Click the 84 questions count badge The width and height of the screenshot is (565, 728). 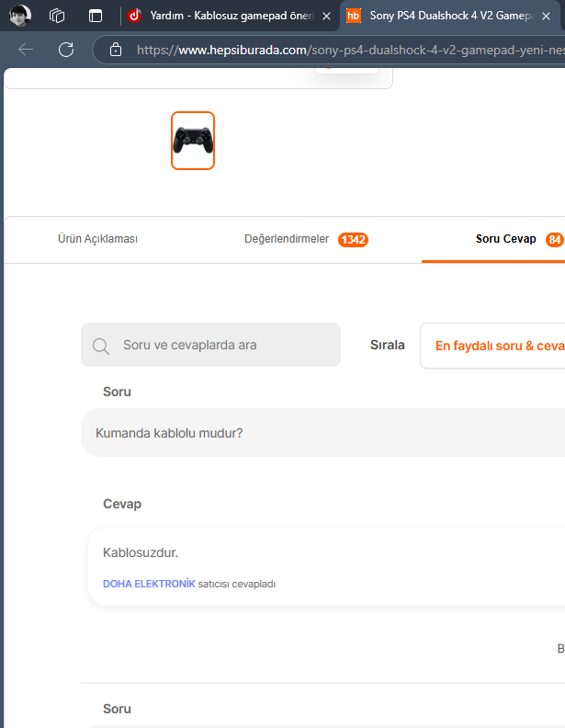554,240
